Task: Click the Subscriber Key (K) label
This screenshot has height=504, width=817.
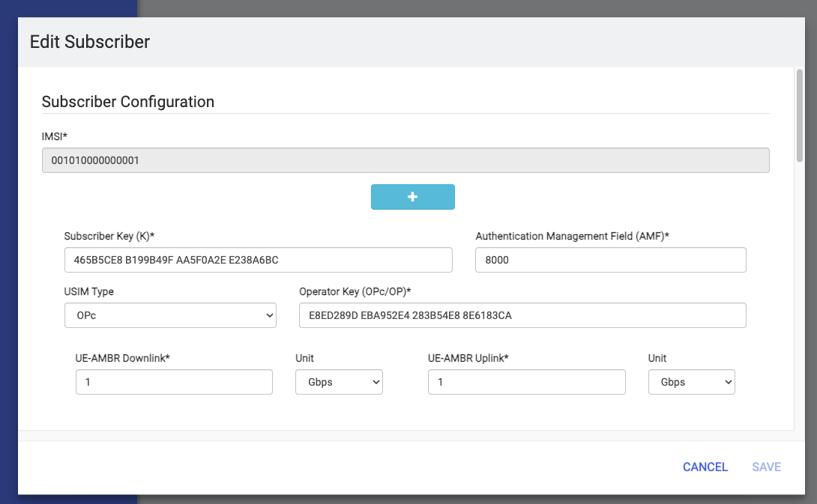Action: coord(109,237)
